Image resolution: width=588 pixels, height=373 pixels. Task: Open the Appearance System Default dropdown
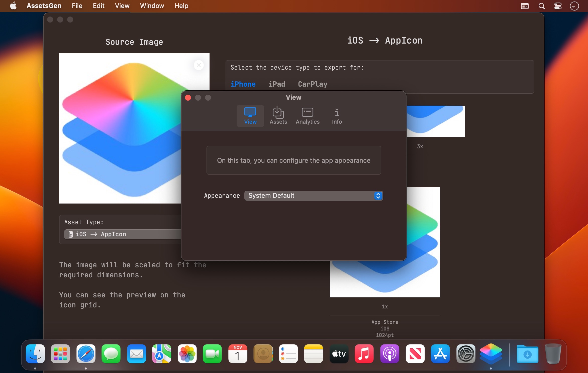click(313, 196)
